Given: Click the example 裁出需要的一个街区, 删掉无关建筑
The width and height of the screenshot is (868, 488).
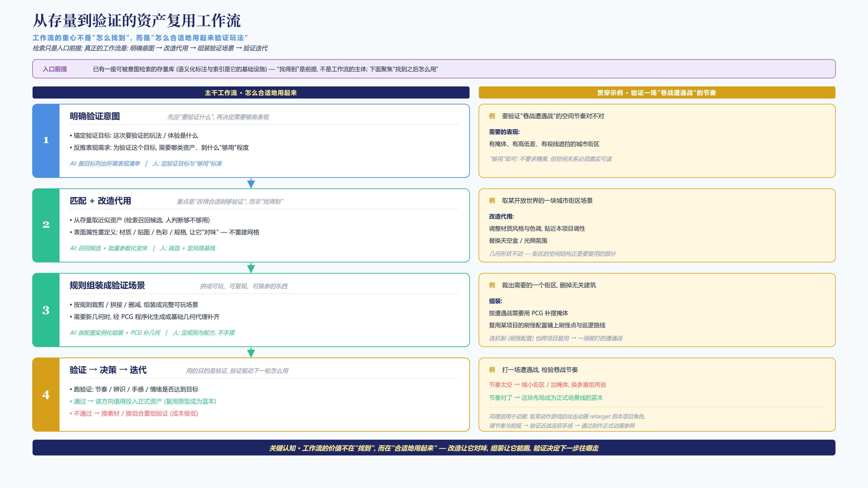Looking at the screenshot, I should tap(549, 285).
